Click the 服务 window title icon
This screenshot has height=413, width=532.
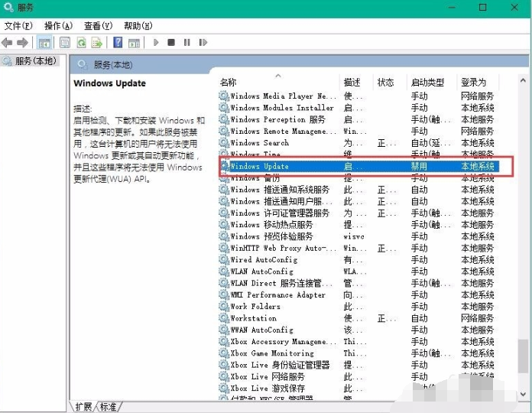(x=9, y=7)
